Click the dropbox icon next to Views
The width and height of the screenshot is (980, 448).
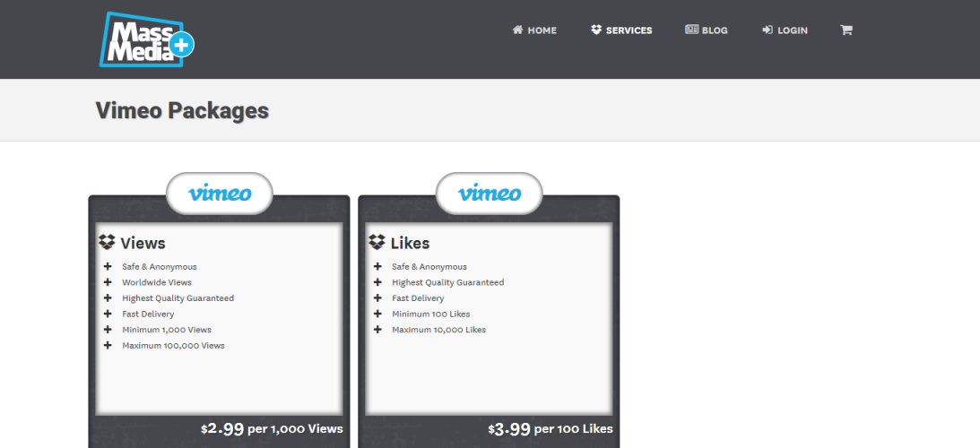click(107, 243)
